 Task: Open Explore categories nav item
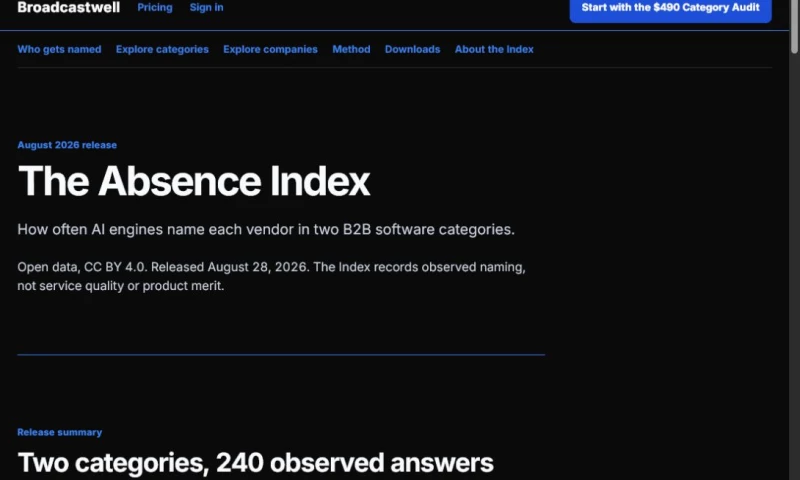(x=162, y=49)
